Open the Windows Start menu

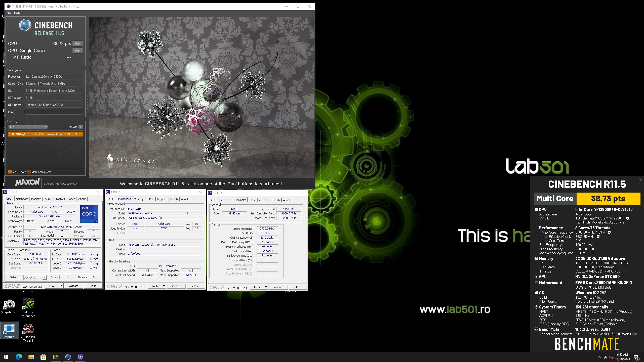pyautogui.click(x=6, y=357)
